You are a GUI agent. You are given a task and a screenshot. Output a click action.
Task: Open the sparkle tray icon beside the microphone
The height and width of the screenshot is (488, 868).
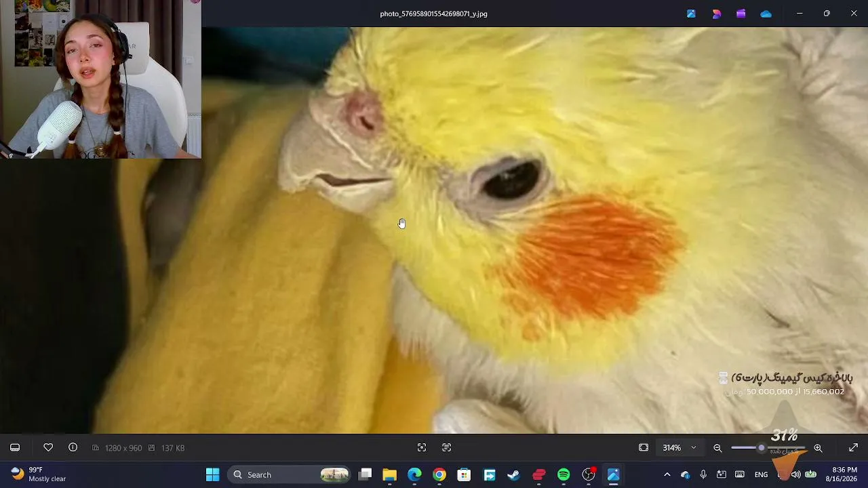click(x=722, y=474)
